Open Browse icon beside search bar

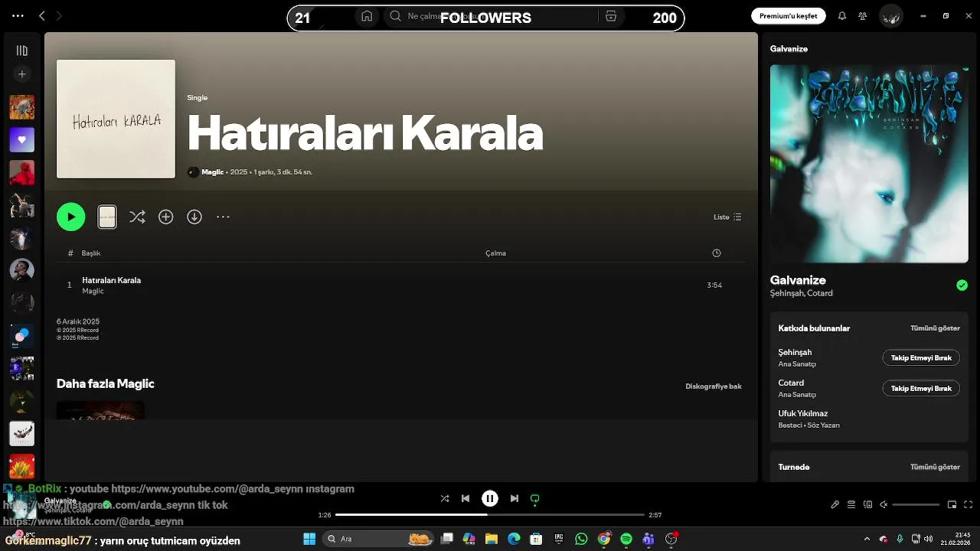[x=610, y=16]
